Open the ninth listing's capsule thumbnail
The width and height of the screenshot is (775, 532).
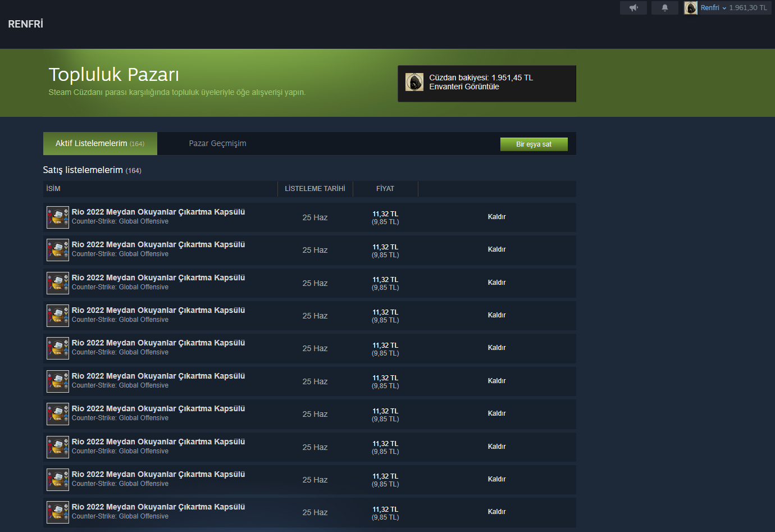coord(58,480)
